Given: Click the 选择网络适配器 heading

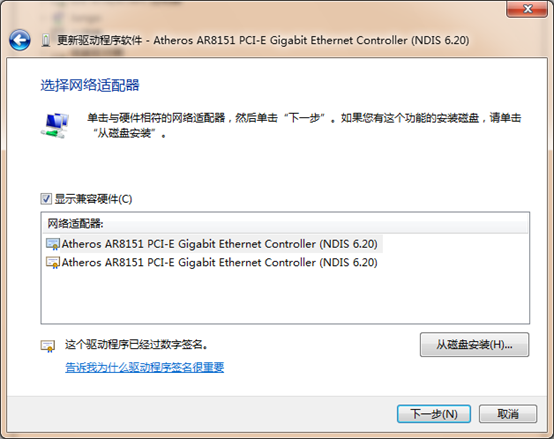Looking at the screenshot, I should pos(90,85).
